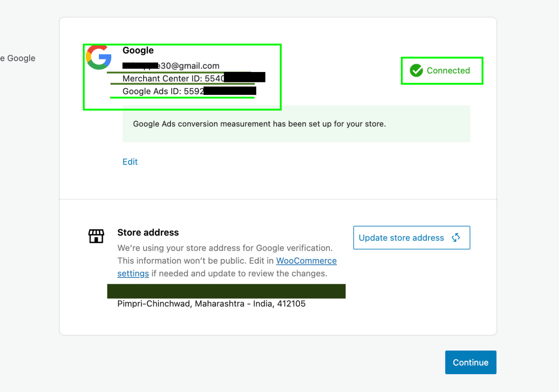
Task: Click the Google heading text
Action: 138,50
